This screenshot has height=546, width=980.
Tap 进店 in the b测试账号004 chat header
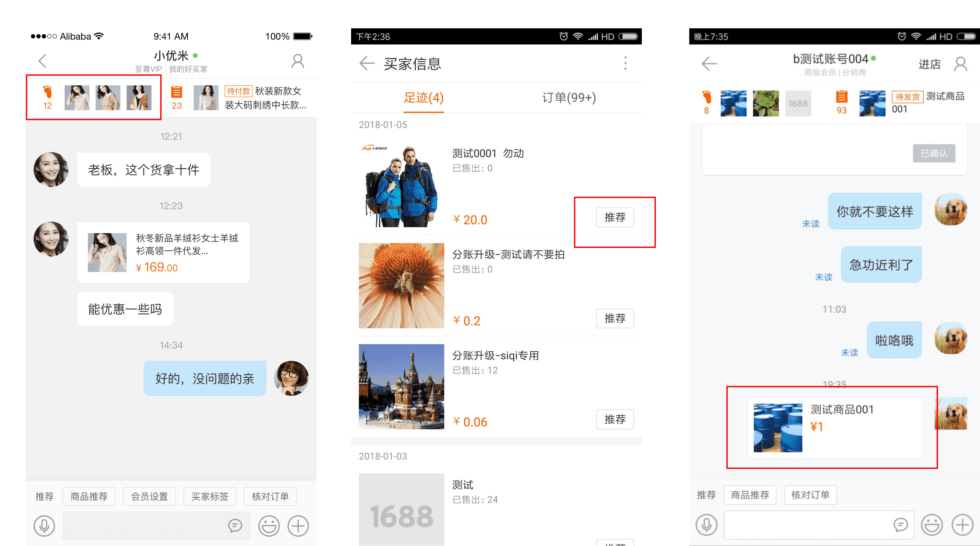tap(929, 64)
